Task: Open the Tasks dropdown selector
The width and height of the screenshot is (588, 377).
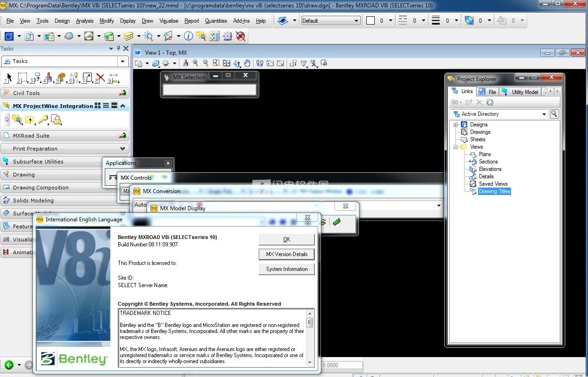Action: click(x=65, y=61)
